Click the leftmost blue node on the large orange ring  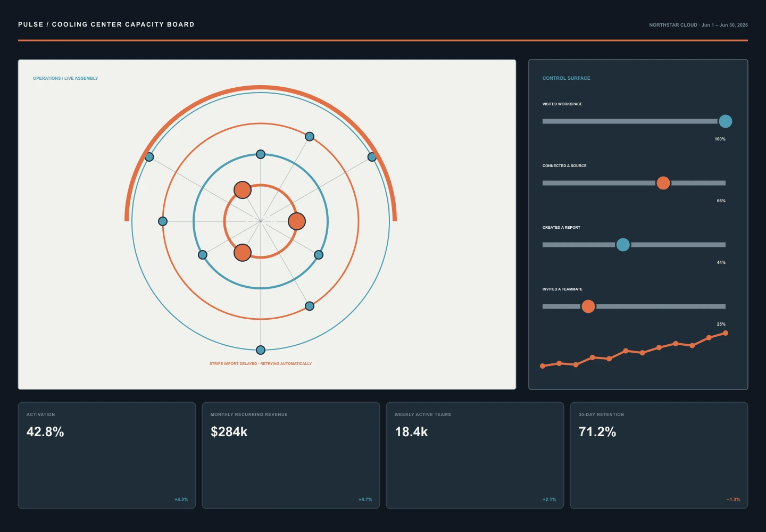pos(163,221)
